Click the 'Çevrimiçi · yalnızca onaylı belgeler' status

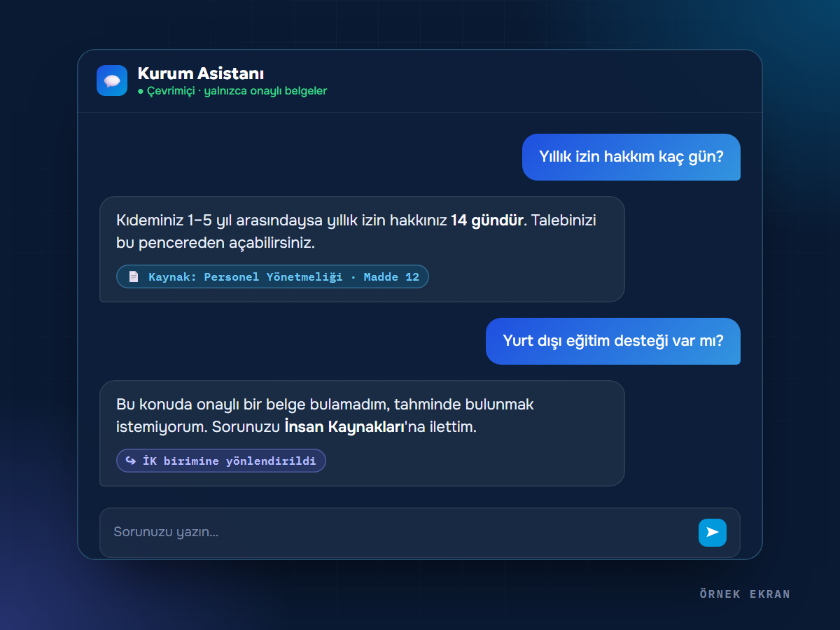tap(232, 91)
